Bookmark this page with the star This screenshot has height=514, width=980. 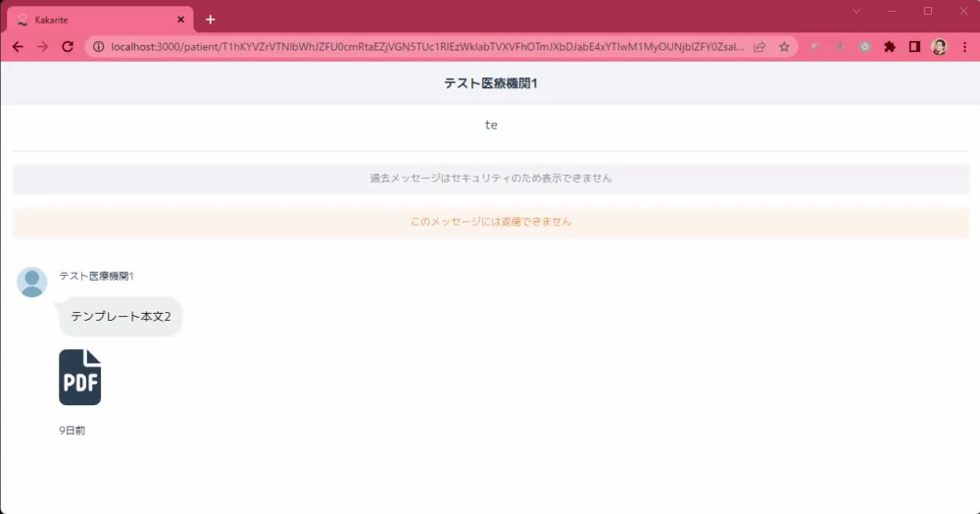[x=784, y=47]
